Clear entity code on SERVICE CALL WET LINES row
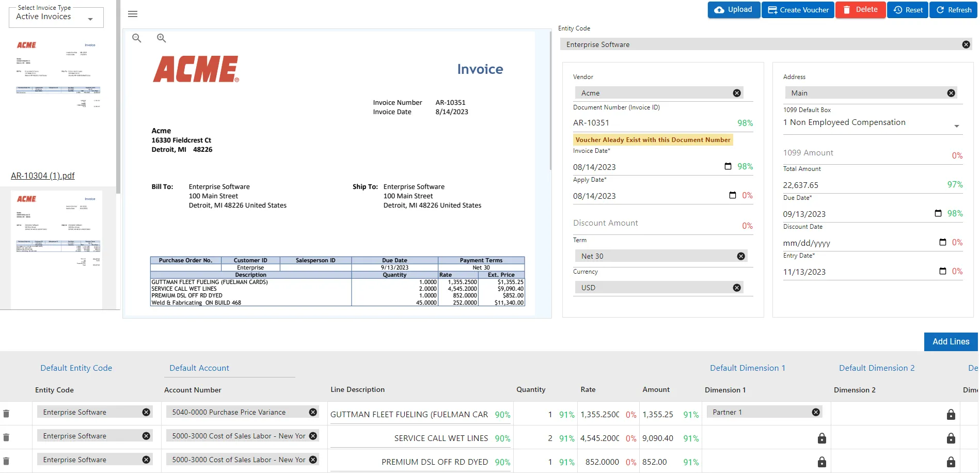 pos(146,436)
